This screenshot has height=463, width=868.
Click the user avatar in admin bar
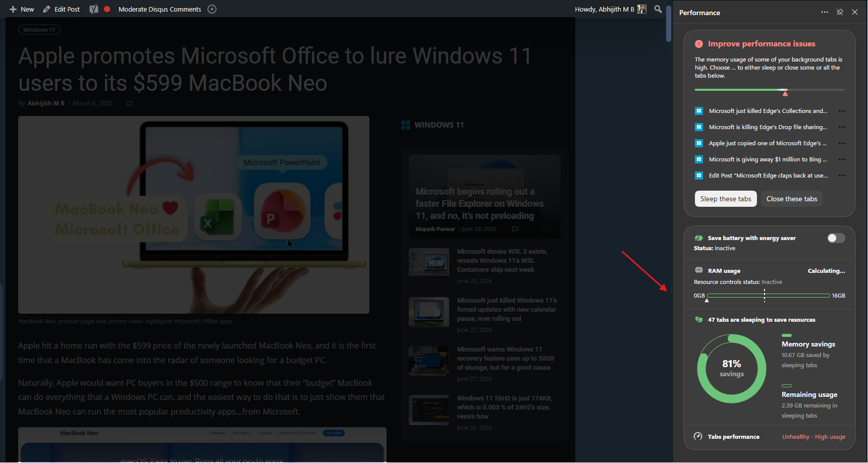click(642, 9)
